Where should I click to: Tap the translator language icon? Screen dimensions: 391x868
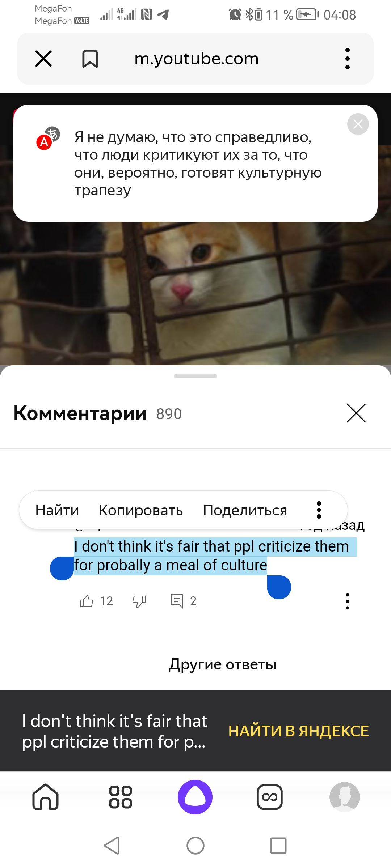coord(48,138)
